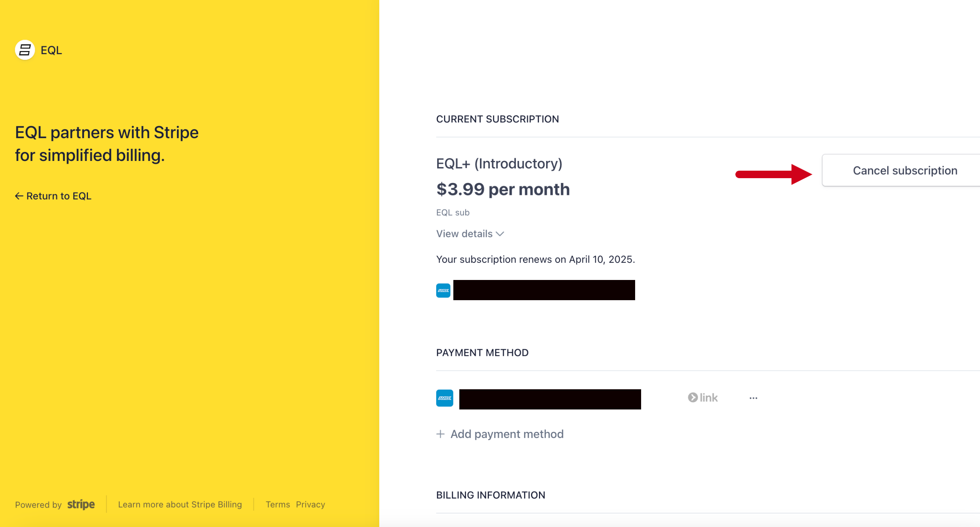Open the three-dot payment method options menu
Screen dimensions: 980x527
pyautogui.click(x=753, y=398)
